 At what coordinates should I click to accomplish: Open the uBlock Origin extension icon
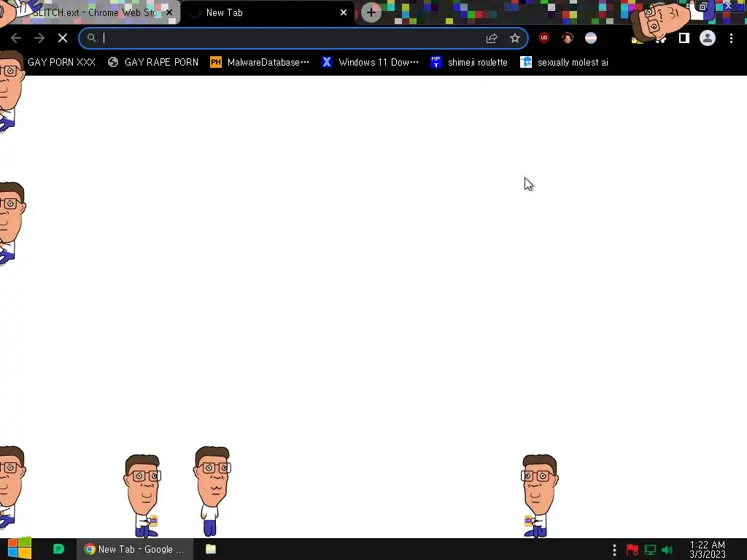544,38
